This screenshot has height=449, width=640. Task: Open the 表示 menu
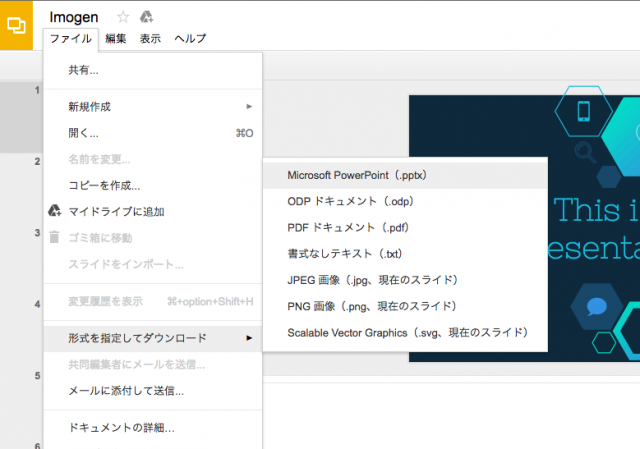point(150,39)
